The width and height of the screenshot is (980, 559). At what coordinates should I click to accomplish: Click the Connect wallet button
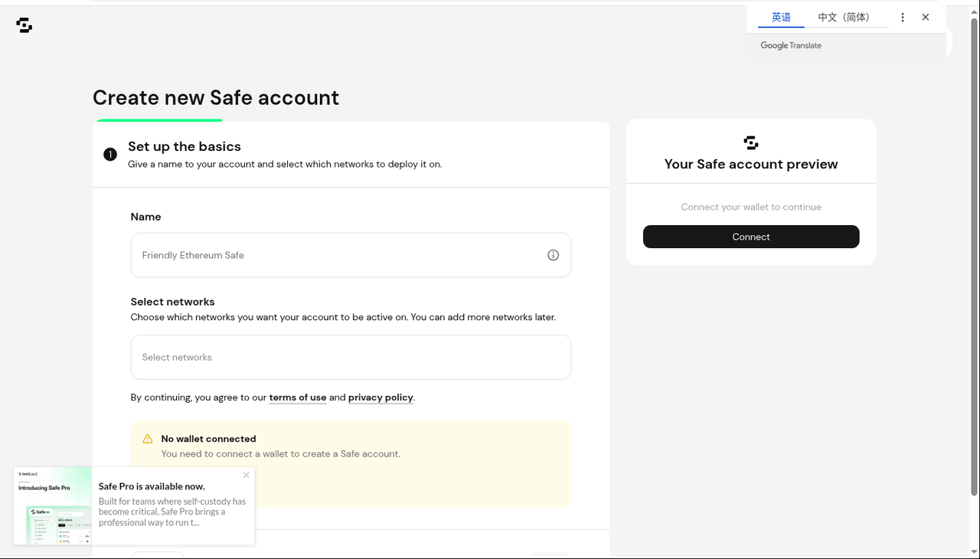751,237
